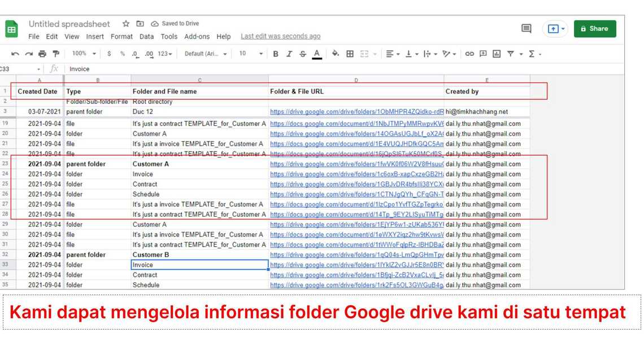Viewport: 644px width, 351px height.
Task: Open the font size dropdown
Action: click(251, 54)
